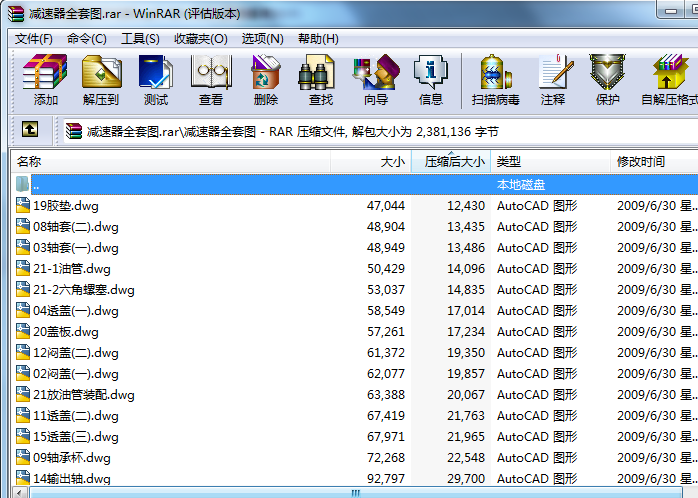Click the parent folder icon of '..' row

[x=22, y=184]
